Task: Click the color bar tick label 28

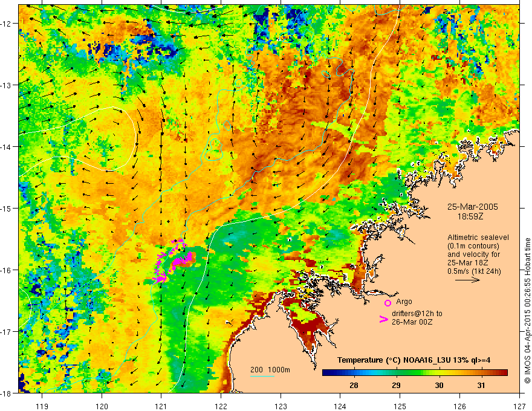Action: pos(354,385)
